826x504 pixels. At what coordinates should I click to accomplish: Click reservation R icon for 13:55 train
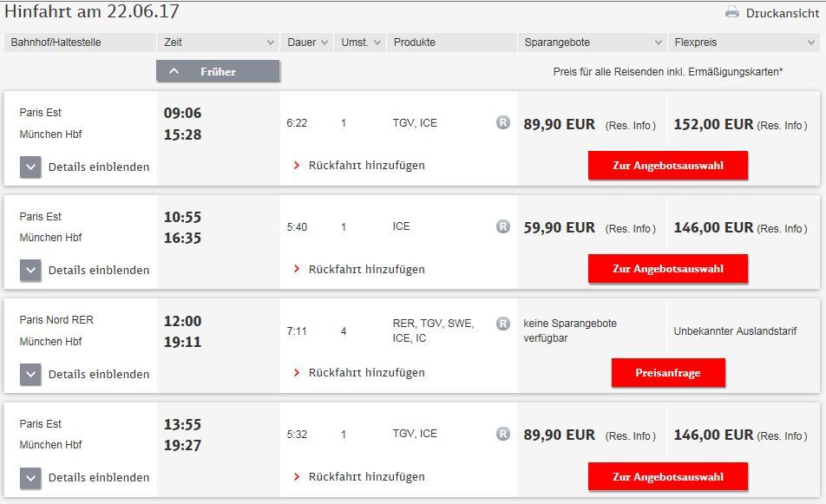(x=503, y=434)
